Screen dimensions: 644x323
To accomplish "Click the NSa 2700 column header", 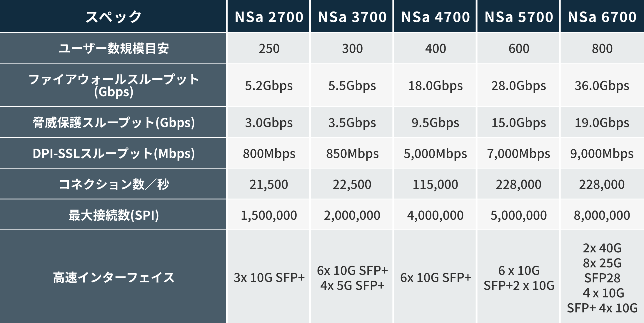I will [x=268, y=16].
